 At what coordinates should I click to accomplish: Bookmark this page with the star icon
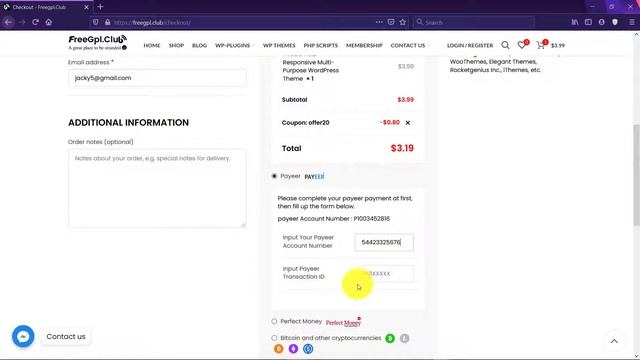coord(403,22)
